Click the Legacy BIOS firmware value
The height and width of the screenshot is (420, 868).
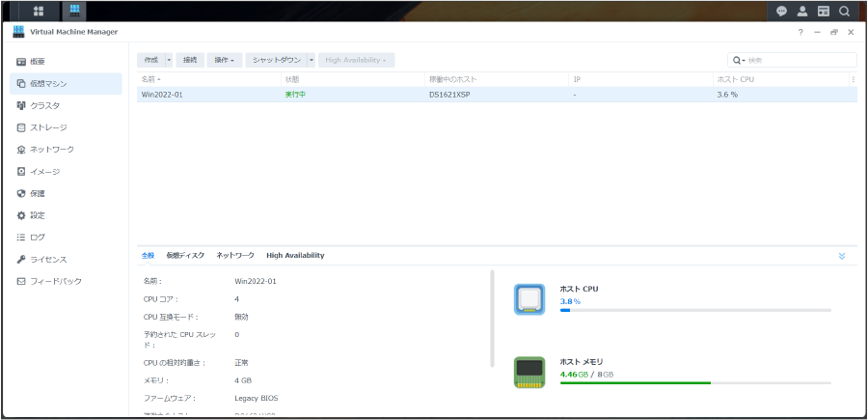[257, 399]
